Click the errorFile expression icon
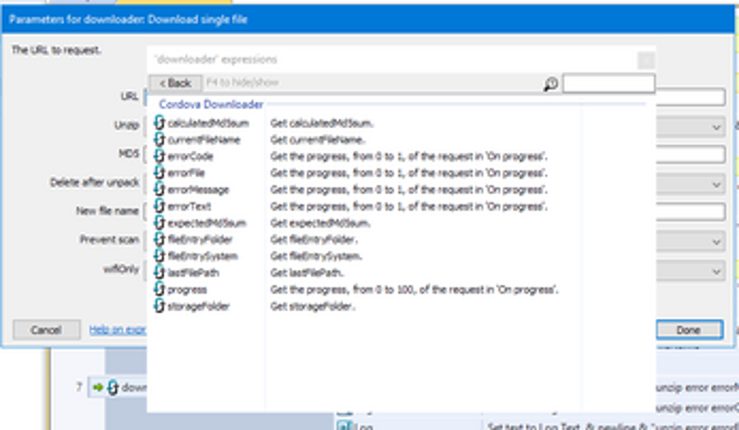The image size is (739, 430). [x=159, y=173]
